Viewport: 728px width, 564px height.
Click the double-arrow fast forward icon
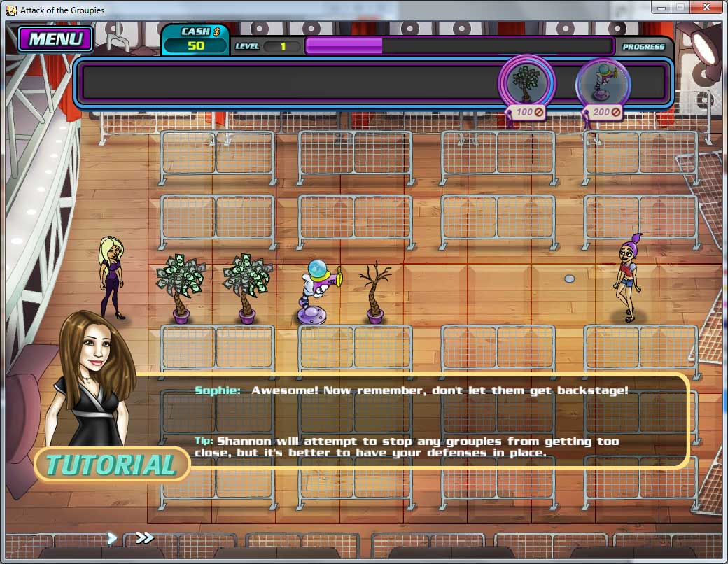click(145, 537)
